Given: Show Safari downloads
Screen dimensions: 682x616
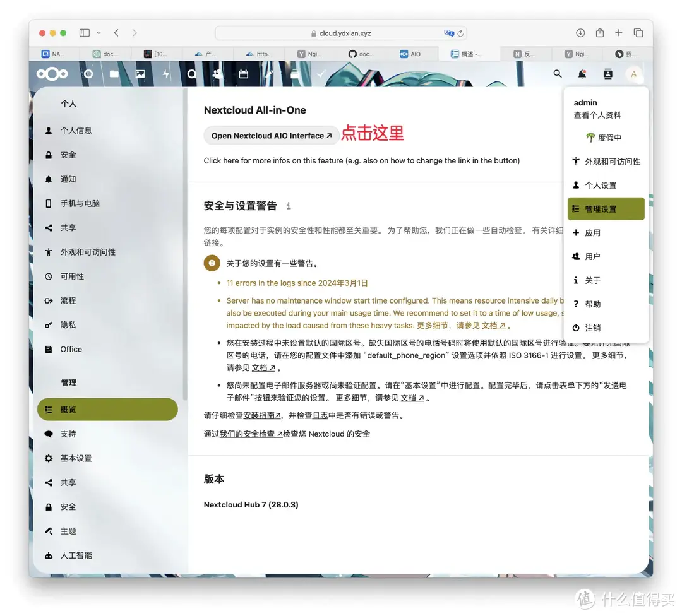Looking at the screenshot, I should pyautogui.click(x=580, y=33).
